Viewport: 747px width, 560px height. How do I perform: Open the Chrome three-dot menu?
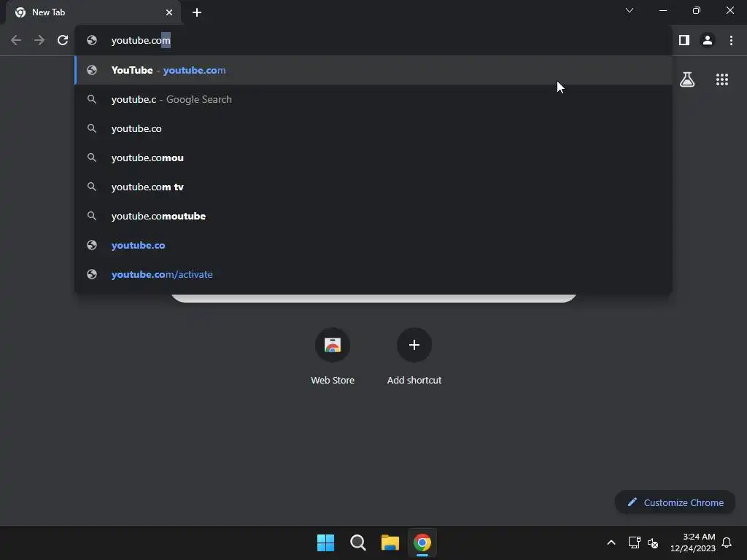(731, 41)
